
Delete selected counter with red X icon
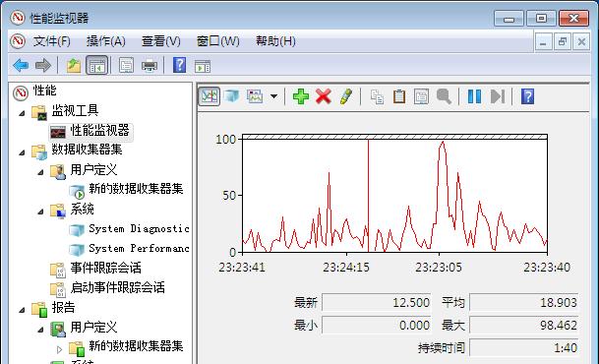324,96
